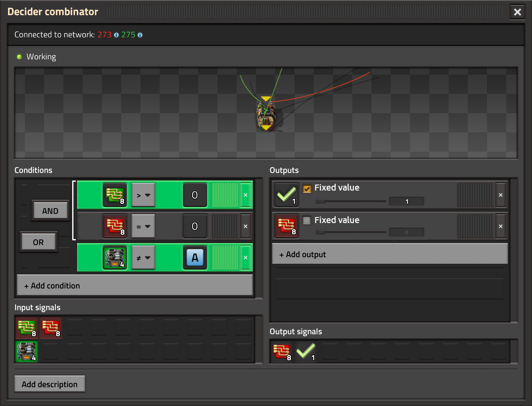
Task: Click info icon next to network 273
Action: coord(116,35)
